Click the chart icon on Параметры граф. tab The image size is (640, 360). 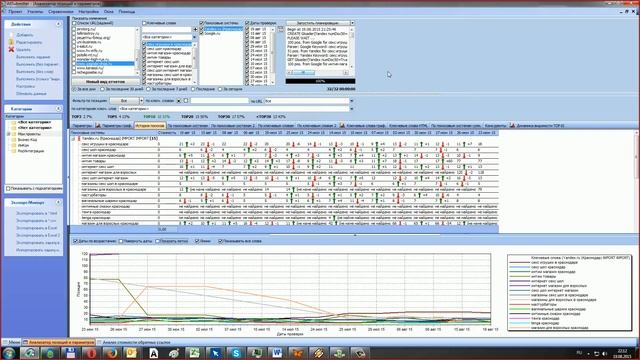[98, 126]
